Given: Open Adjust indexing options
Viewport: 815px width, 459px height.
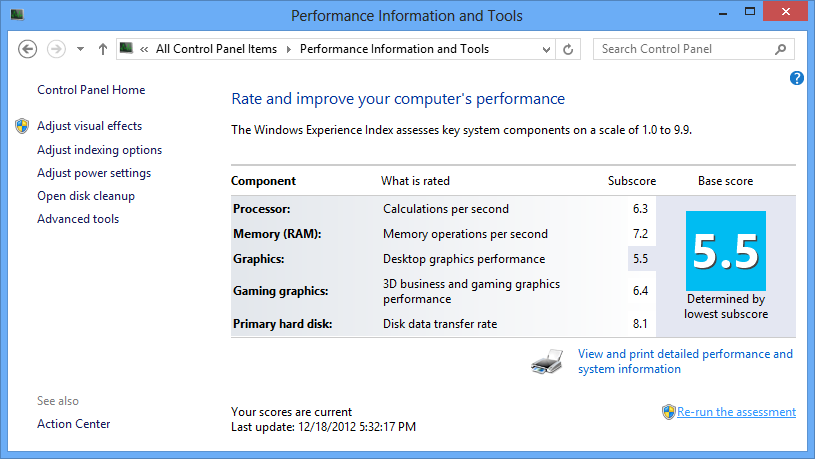Looking at the screenshot, I should click(x=99, y=150).
